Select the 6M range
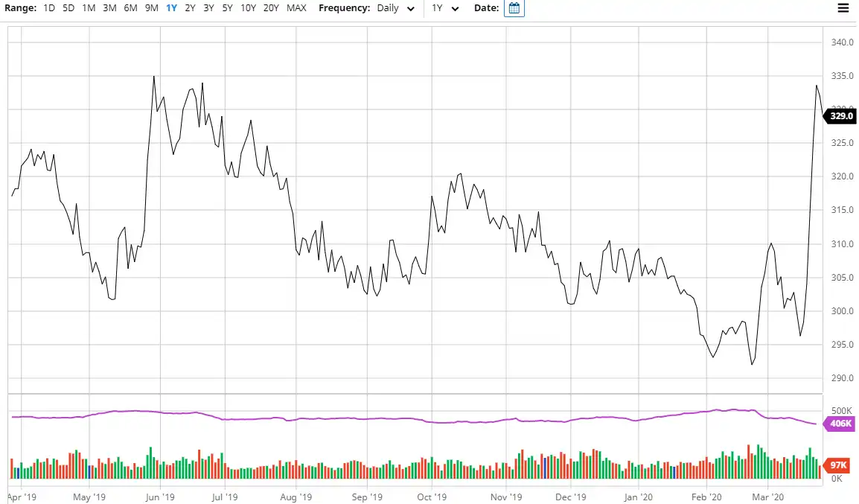The height and width of the screenshot is (504, 859). tap(130, 8)
